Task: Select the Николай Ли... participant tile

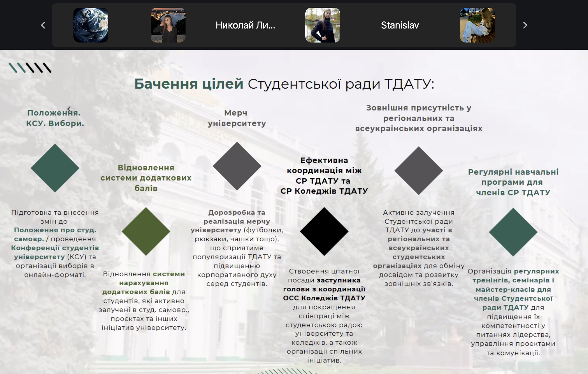Action: [x=245, y=25]
